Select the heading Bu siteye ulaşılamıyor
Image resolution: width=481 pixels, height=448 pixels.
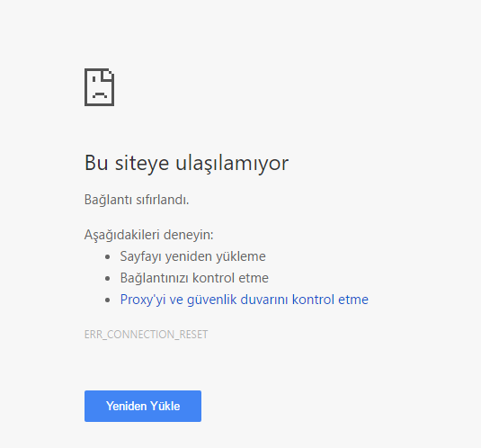tap(186, 163)
